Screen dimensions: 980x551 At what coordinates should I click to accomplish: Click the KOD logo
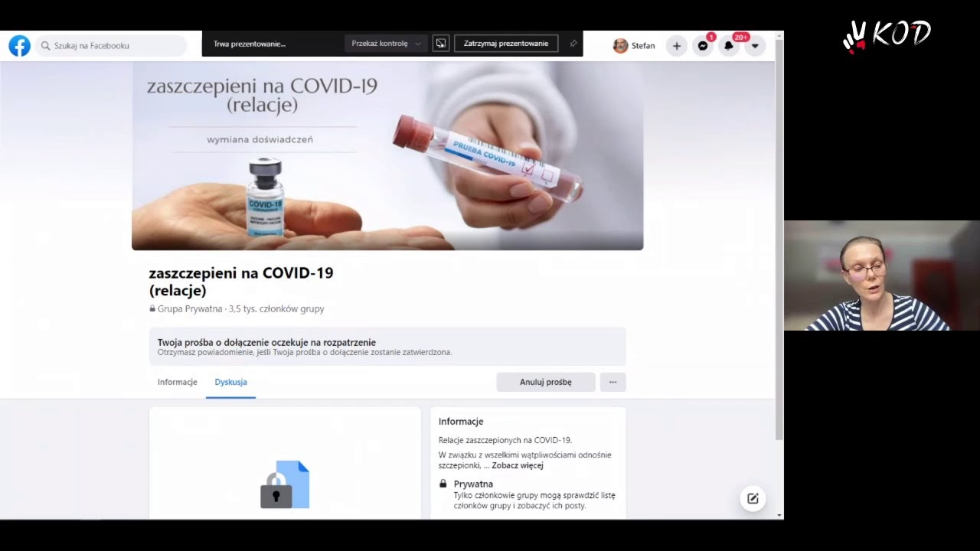pos(887,35)
